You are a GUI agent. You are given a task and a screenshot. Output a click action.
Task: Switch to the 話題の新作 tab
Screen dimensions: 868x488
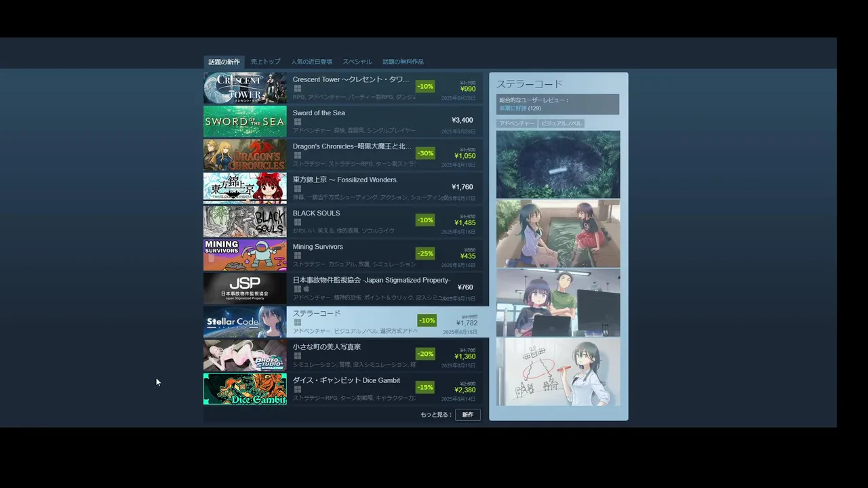point(224,62)
